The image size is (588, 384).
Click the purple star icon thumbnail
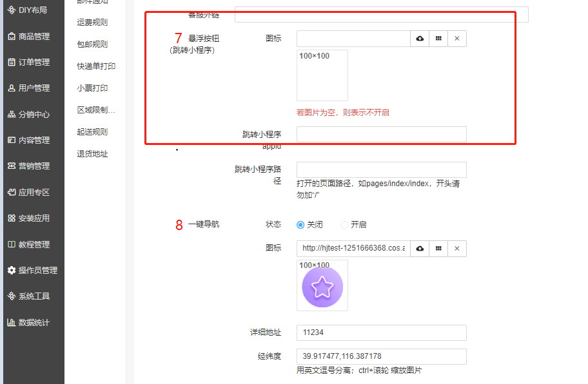coord(322,287)
